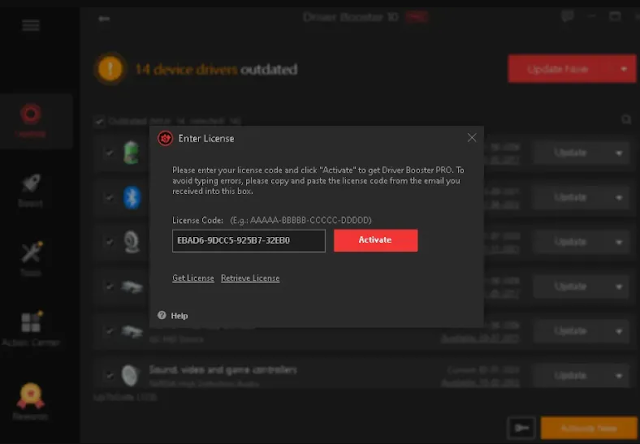Open the Tools wrench icon in sidebar
The width and height of the screenshot is (640, 444).
[32, 252]
